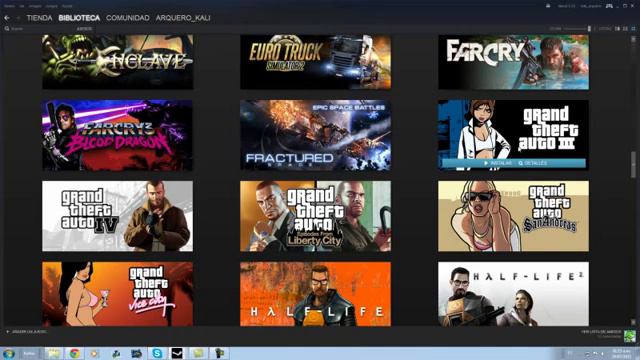
Task: Open the games category filter dropdown
Action: [84, 29]
